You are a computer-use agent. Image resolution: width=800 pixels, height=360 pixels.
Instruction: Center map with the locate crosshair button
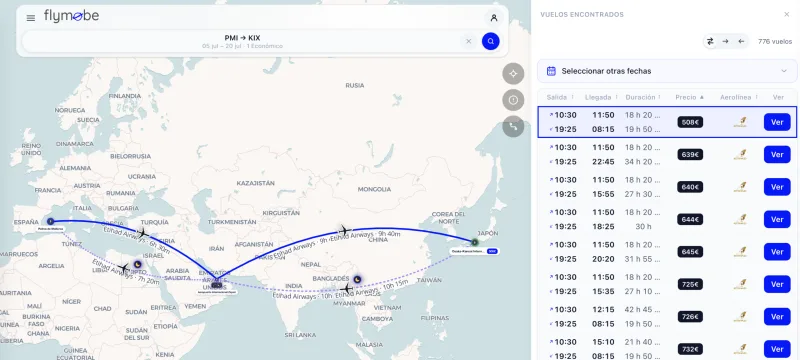pos(513,73)
